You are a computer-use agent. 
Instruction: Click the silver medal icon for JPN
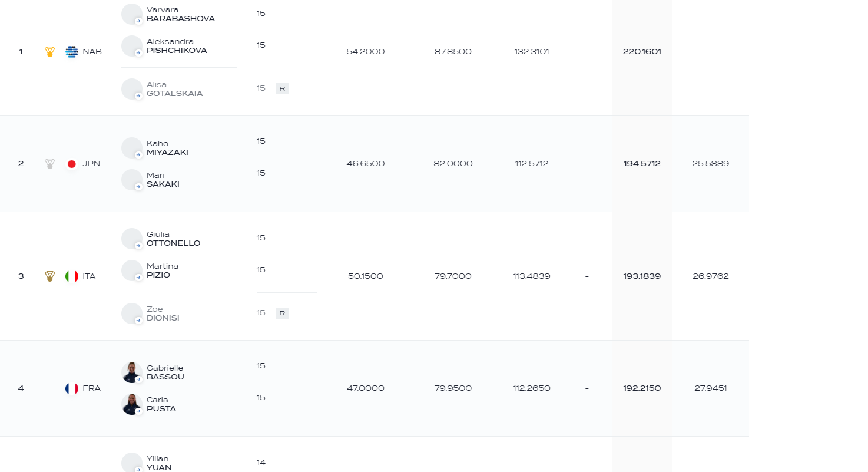coord(50,164)
